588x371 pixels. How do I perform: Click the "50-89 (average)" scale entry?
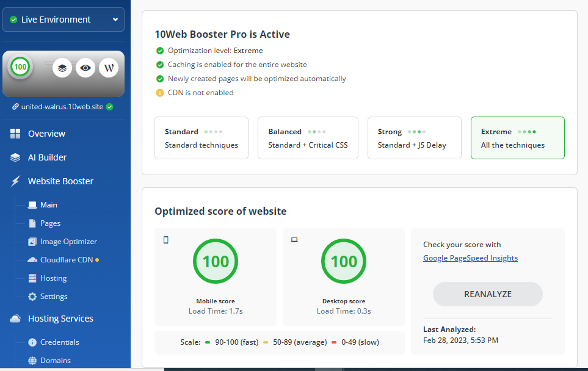click(x=300, y=342)
